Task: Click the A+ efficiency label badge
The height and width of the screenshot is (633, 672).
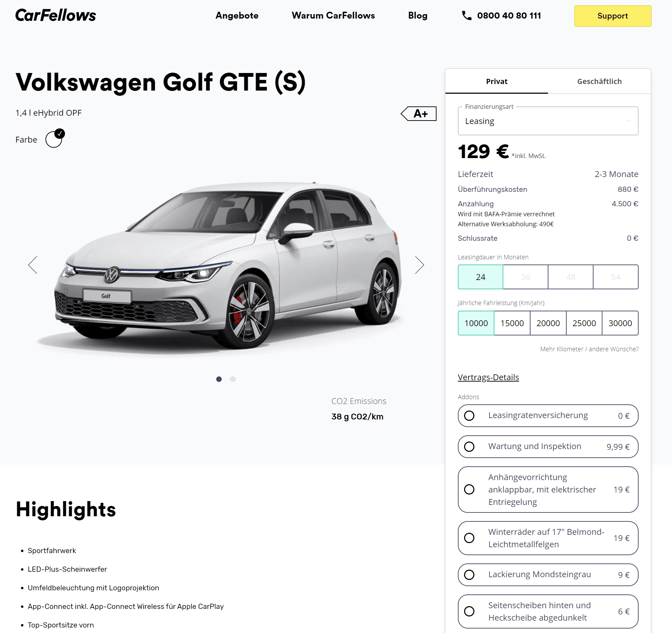Action: [x=419, y=113]
